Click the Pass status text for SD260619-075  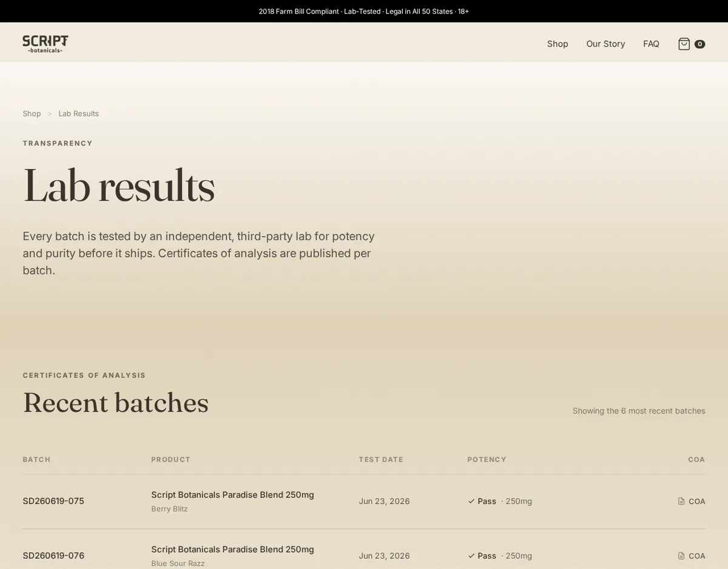487,502
